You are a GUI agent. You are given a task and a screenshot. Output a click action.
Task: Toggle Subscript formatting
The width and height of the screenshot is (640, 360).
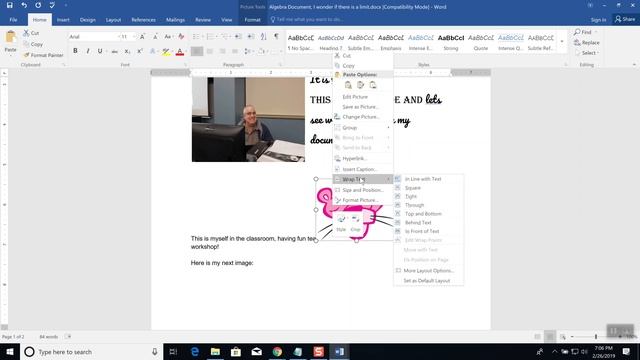[127, 51]
